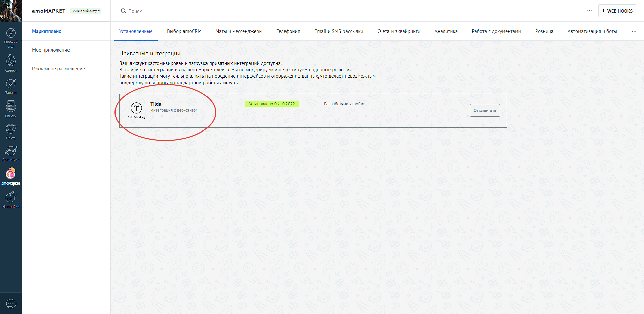This screenshot has height=314, width=644.
Task: Select the amoМаркет sidebar icon
Action: click(x=11, y=175)
